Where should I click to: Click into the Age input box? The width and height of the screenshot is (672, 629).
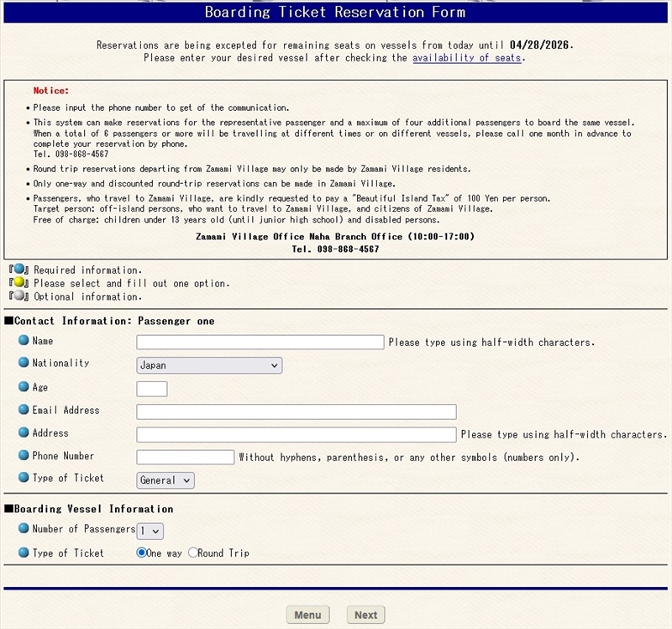coord(152,389)
